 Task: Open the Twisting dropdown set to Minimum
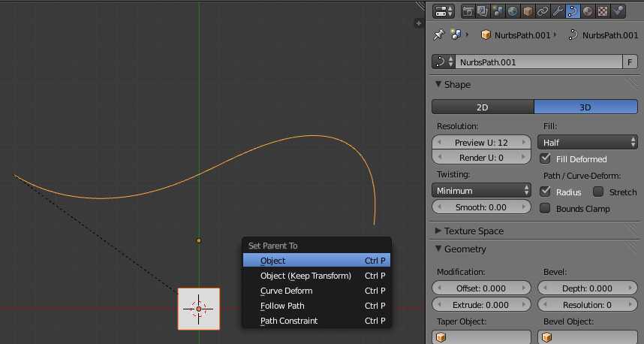tap(482, 191)
